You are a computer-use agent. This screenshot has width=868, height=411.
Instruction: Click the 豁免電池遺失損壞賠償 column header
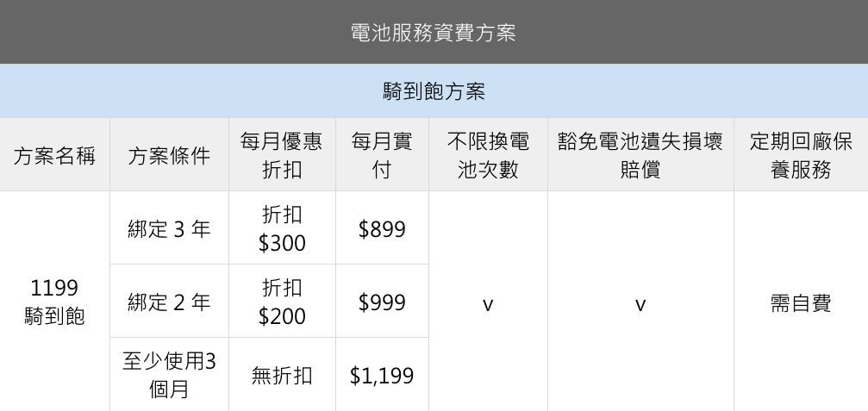640,155
